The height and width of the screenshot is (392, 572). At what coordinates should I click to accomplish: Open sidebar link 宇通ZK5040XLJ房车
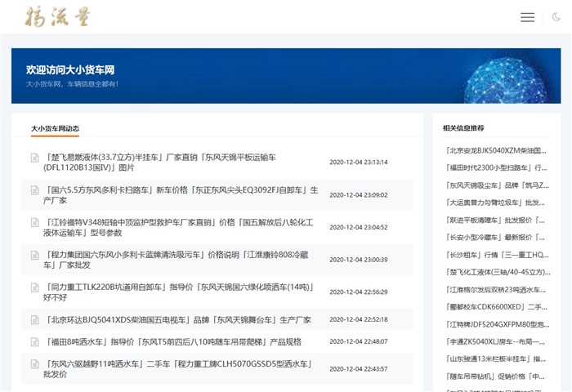click(x=495, y=341)
